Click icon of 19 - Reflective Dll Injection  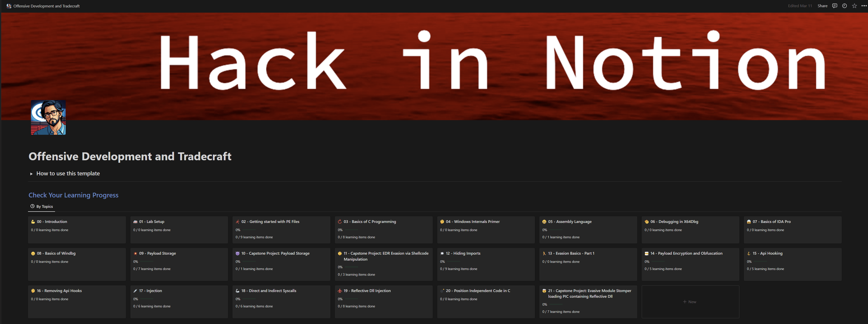340,291
